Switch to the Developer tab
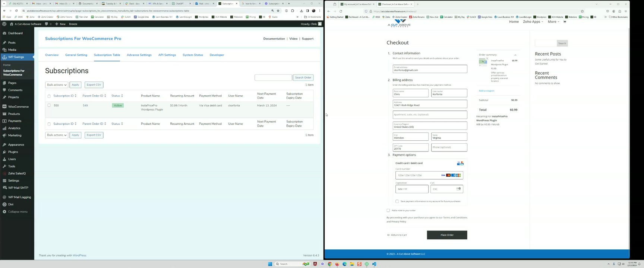The image size is (644, 268). pos(217,55)
